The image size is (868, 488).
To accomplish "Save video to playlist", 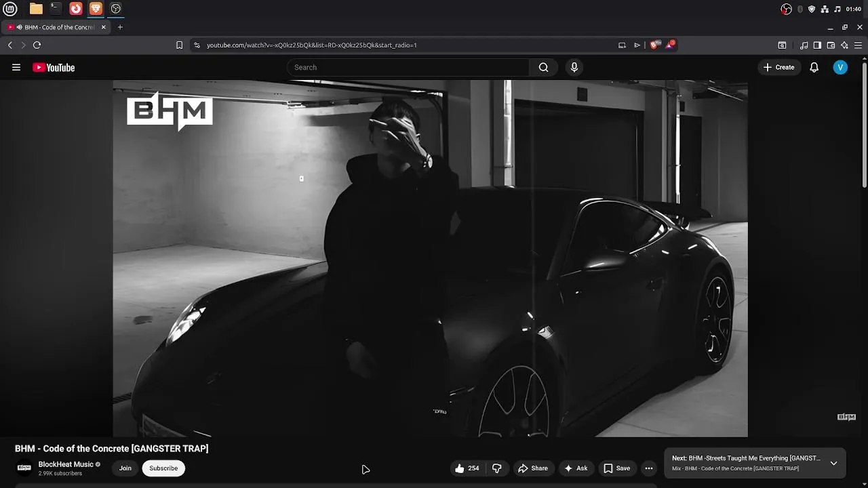I will coord(617,468).
